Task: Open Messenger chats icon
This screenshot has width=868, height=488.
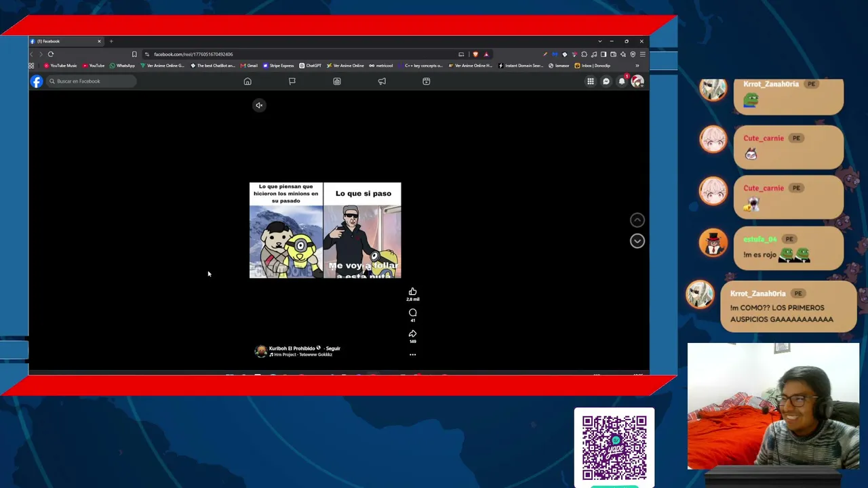Action: pyautogui.click(x=606, y=81)
